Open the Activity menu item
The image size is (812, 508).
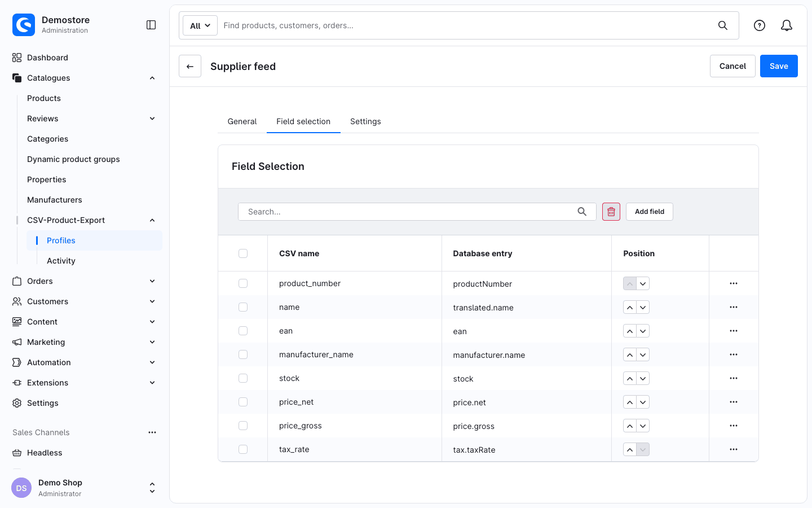tap(61, 261)
